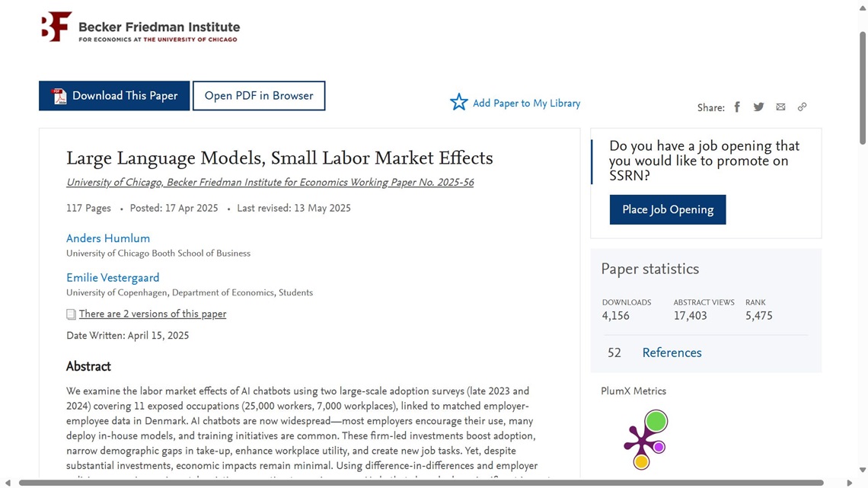Share the paper on Facebook

pyautogui.click(x=737, y=107)
